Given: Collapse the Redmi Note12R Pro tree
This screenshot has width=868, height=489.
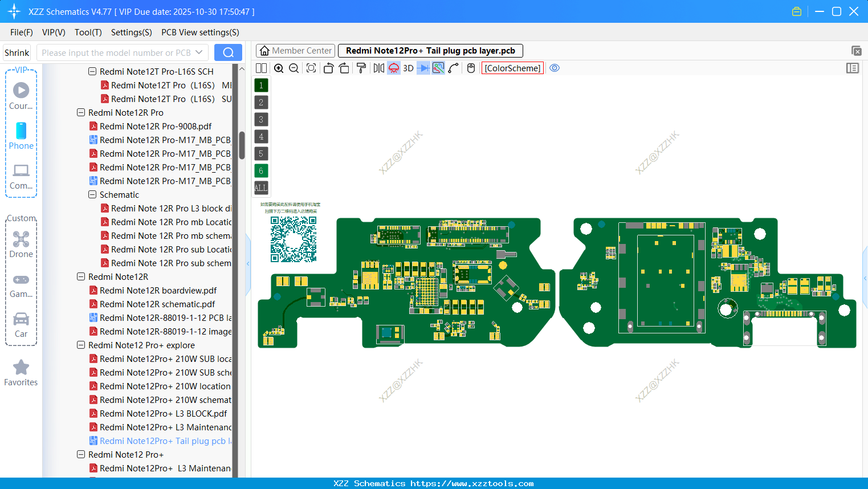Looking at the screenshot, I should (x=80, y=112).
